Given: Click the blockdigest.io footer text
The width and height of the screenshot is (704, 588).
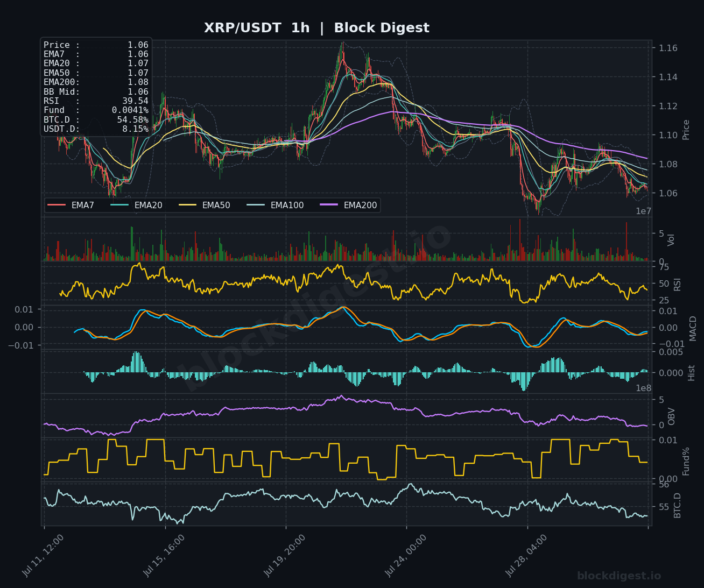Looking at the screenshot, I should pos(619,576).
